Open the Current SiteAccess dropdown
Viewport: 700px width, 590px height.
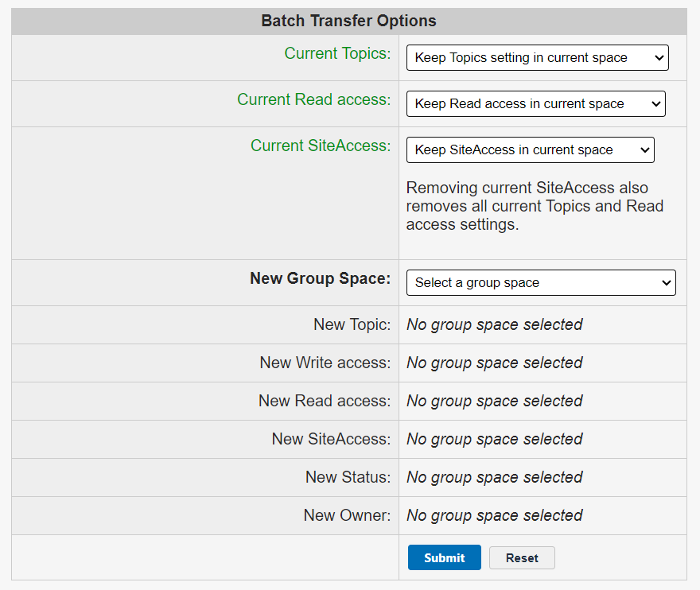pos(531,150)
